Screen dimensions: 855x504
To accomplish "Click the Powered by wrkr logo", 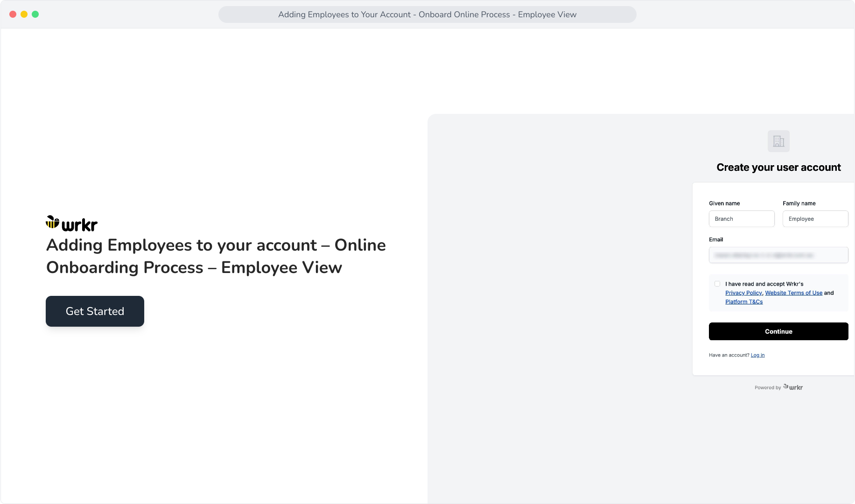I will [x=793, y=387].
